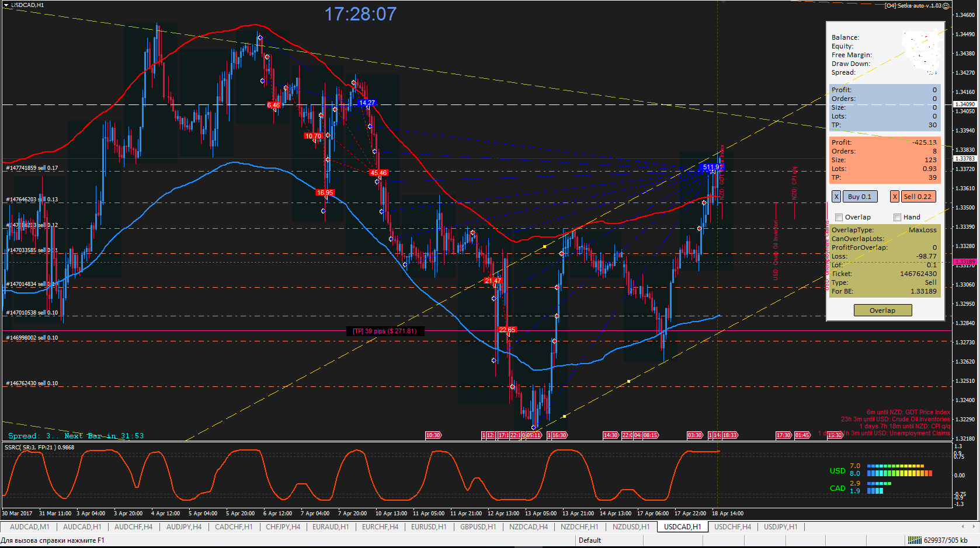Image resolution: width=980 pixels, height=548 pixels.
Task: Click the 01:45 news event marker
Action: pos(802,435)
